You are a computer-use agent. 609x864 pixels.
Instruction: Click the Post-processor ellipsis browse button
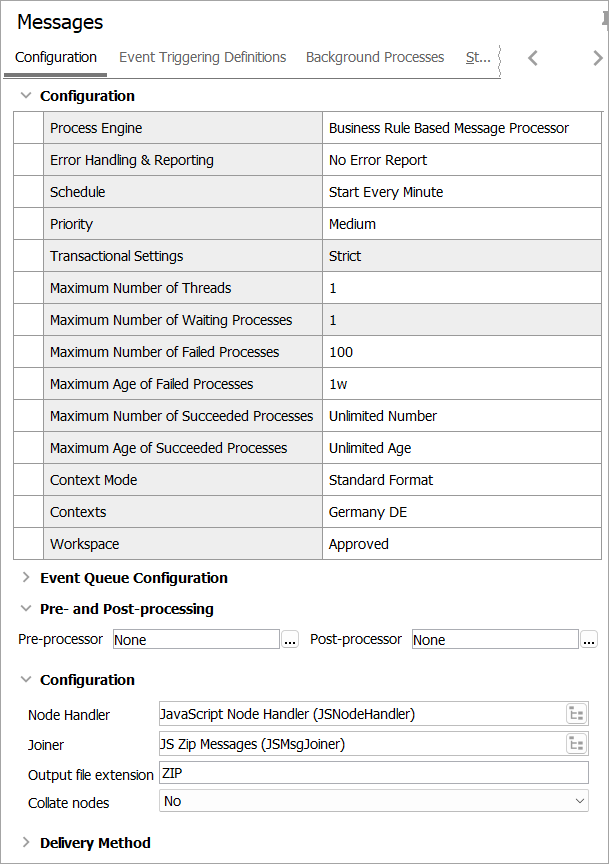pyautogui.click(x=589, y=640)
